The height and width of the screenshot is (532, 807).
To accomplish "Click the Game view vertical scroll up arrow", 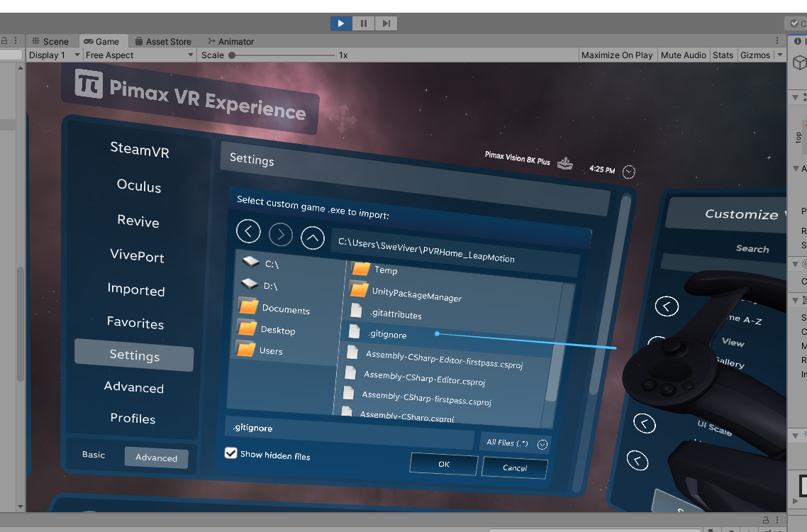I will tap(21, 68).
